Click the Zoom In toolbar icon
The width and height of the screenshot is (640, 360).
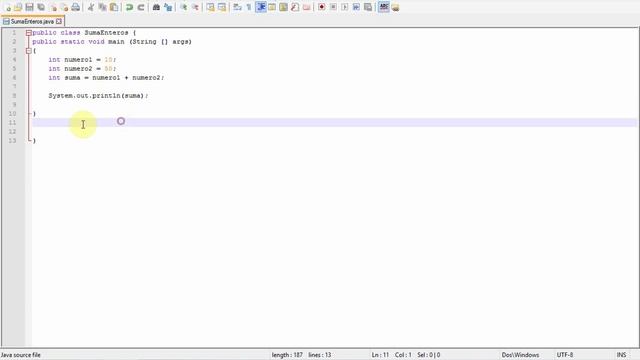184,7
